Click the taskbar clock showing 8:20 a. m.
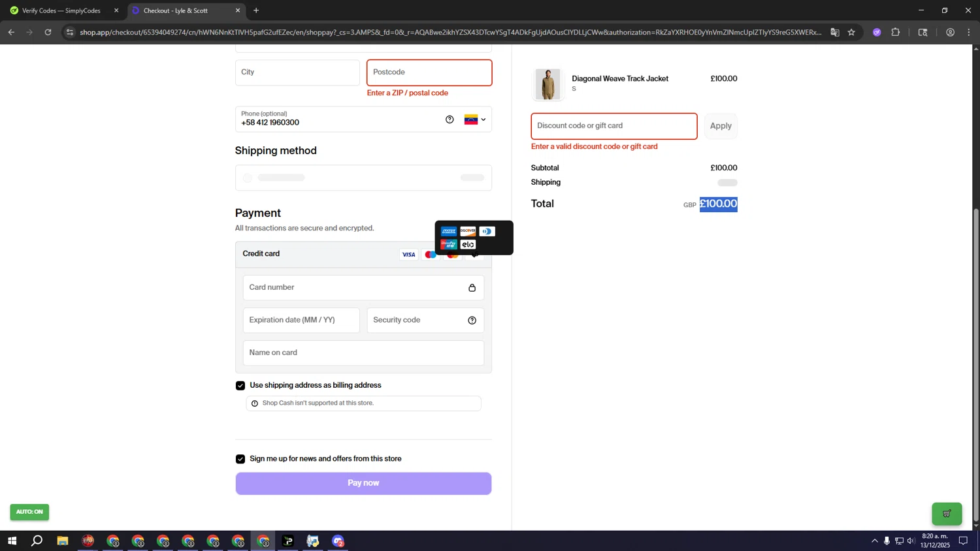 click(936, 541)
